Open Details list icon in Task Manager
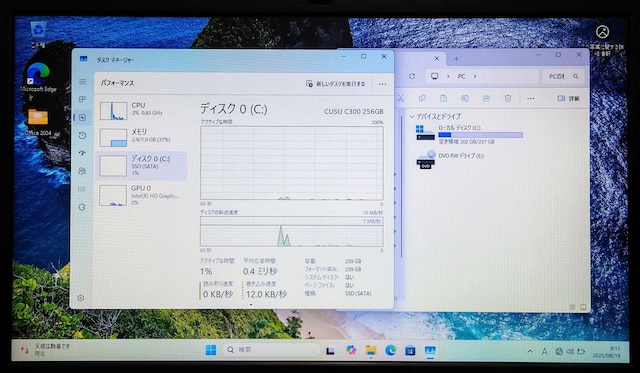This screenshot has height=373, width=640. click(82, 189)
